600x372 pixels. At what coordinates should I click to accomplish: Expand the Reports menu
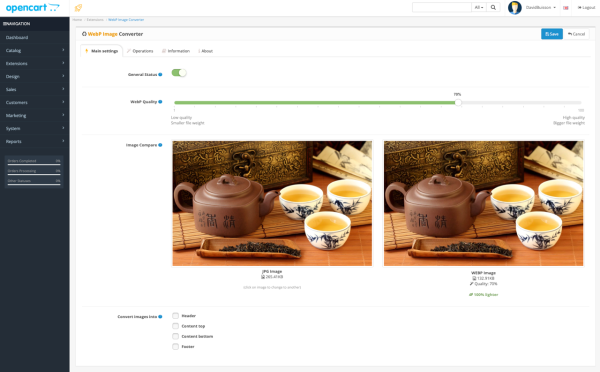tap(34, 142)
